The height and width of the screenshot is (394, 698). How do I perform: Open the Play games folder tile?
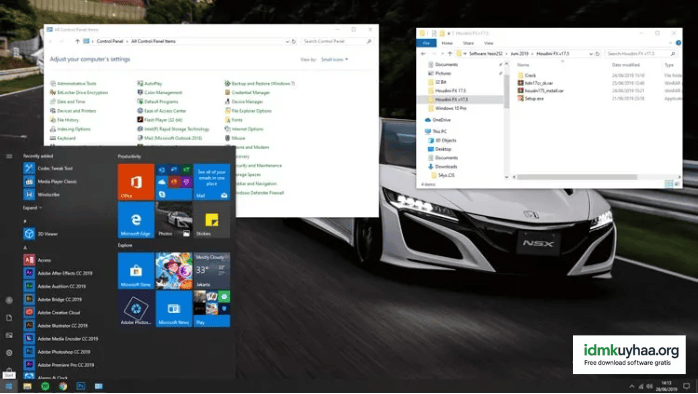point(211,309)
